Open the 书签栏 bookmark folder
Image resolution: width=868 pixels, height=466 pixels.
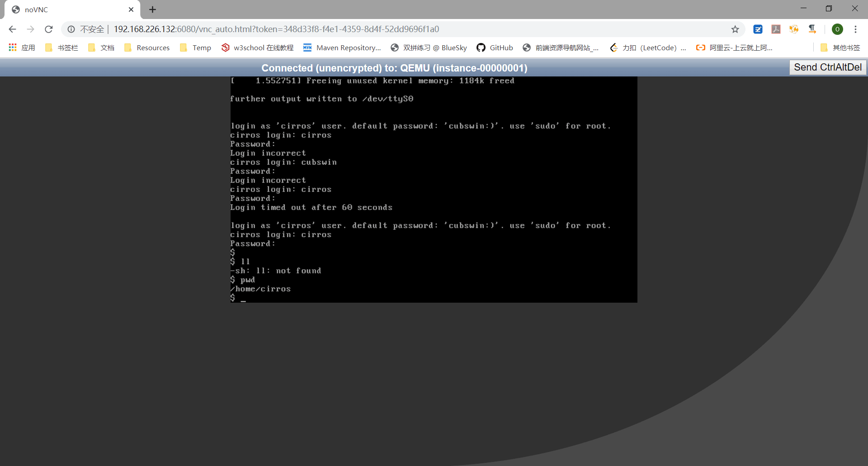click(x=61, y=48)
